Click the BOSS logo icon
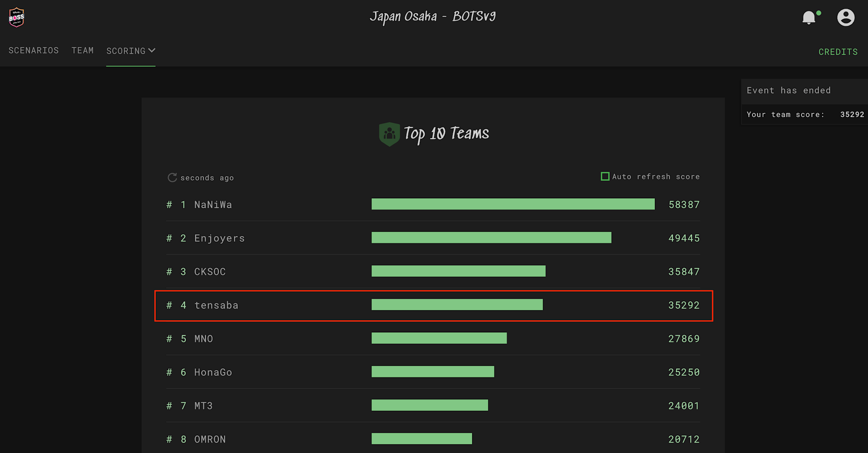 [x=16, y=17]
